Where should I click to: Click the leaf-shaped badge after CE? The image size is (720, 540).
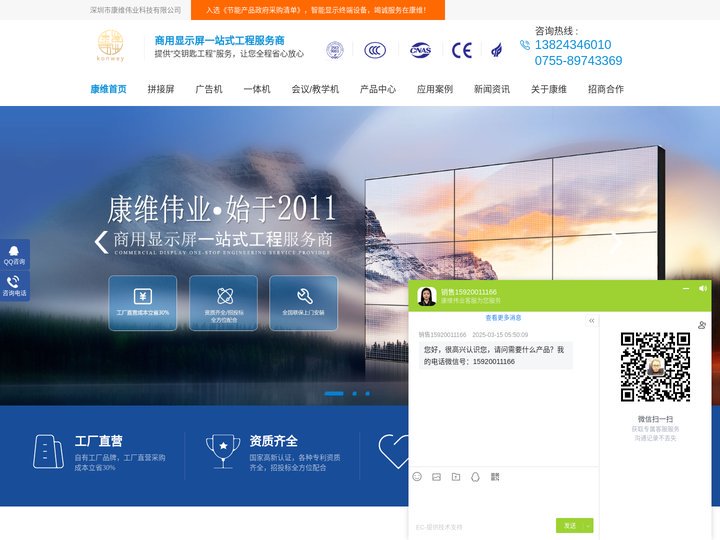click(x=496, y=50)
